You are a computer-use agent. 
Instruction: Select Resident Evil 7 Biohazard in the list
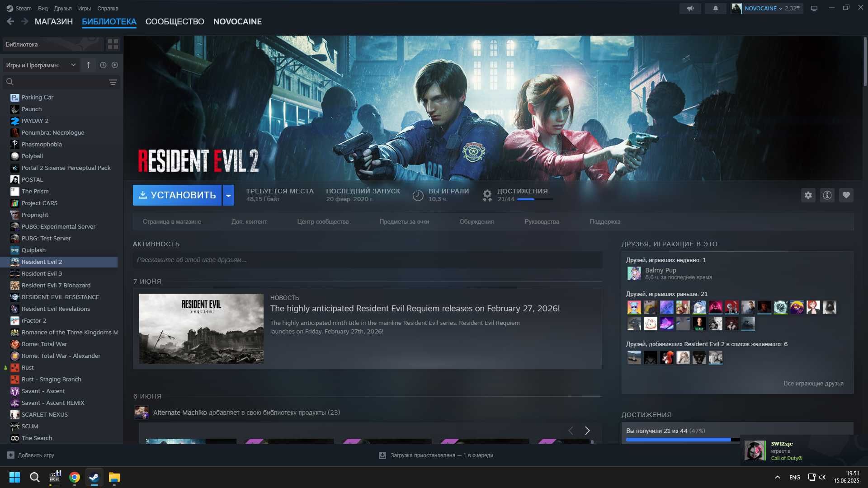[x=59, y=285]
